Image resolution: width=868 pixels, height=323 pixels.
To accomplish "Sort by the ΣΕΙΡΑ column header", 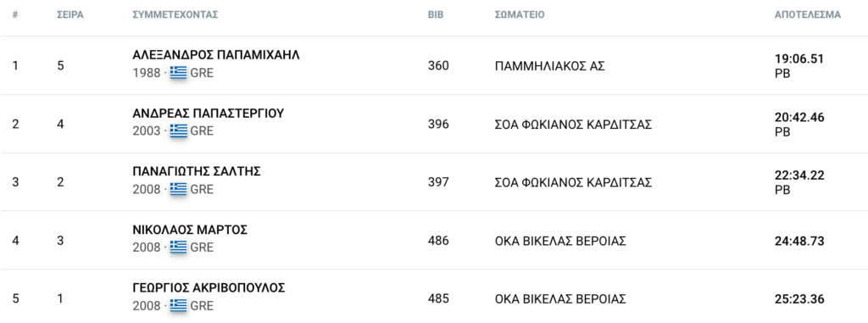I will click(x=70, y=15).
